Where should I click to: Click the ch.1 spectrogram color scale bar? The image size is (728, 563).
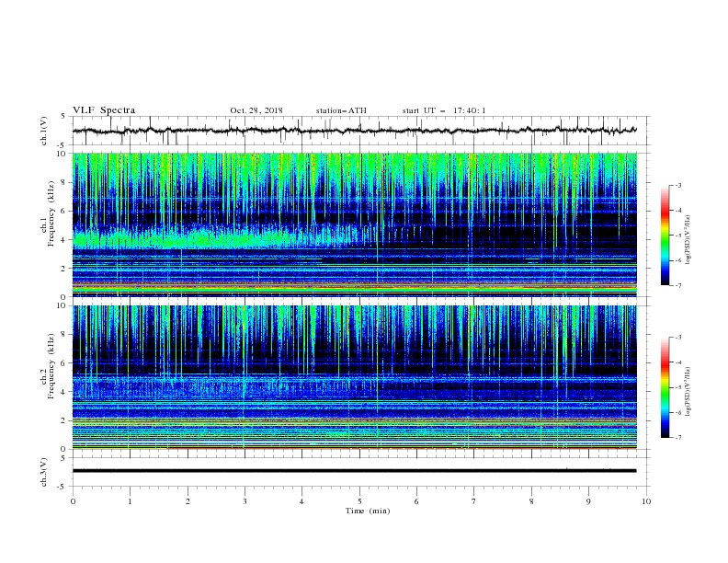click(x=665, y=236)
